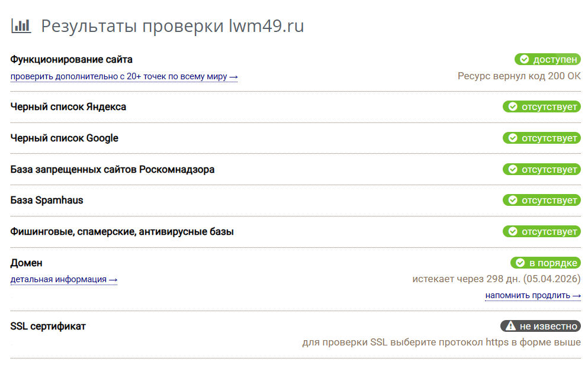Click the checkmark icon in the 'доступен' badge

(x=524, y=59)
